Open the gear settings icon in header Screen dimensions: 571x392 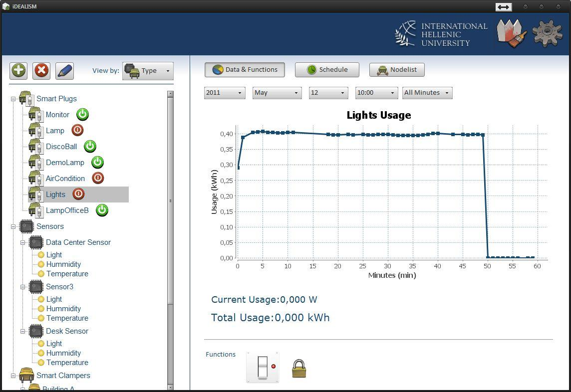pos(548,33)
